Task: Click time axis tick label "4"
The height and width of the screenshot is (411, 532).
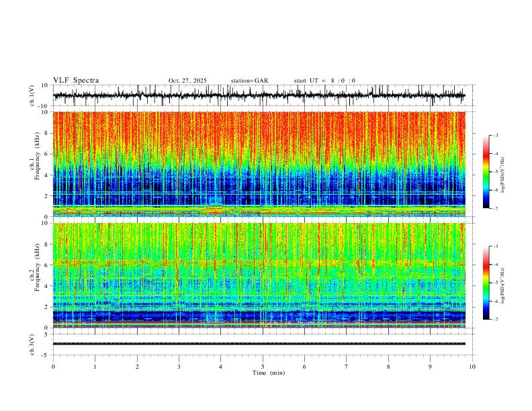Action: [221, 367]
